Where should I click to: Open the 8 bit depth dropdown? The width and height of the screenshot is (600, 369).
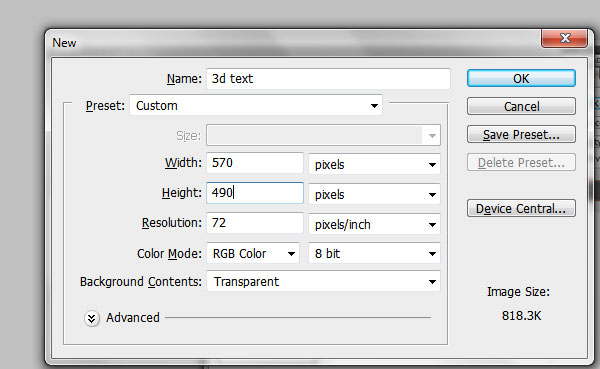(374, 253)
